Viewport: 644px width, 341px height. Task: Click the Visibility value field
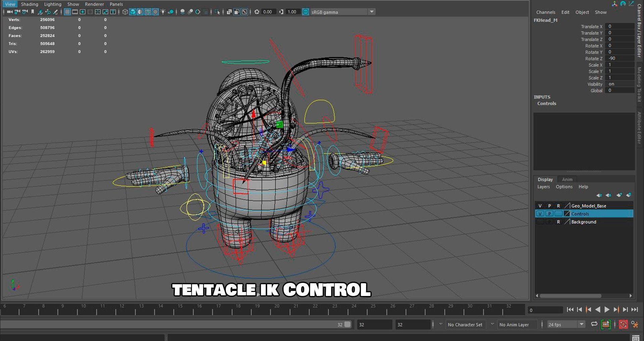pyautogui.click(x=620, y=84)
